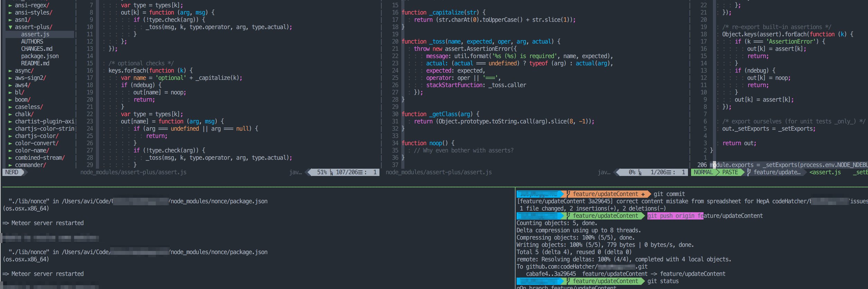Click the PASTE mode indicator

pyautogui.click(x=730, y=172)
